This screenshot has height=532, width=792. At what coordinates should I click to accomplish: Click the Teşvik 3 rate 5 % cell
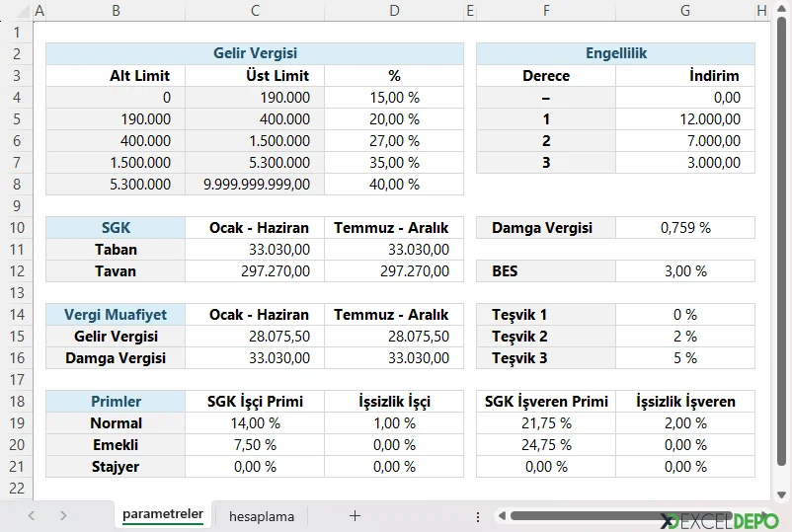(684, 358)
